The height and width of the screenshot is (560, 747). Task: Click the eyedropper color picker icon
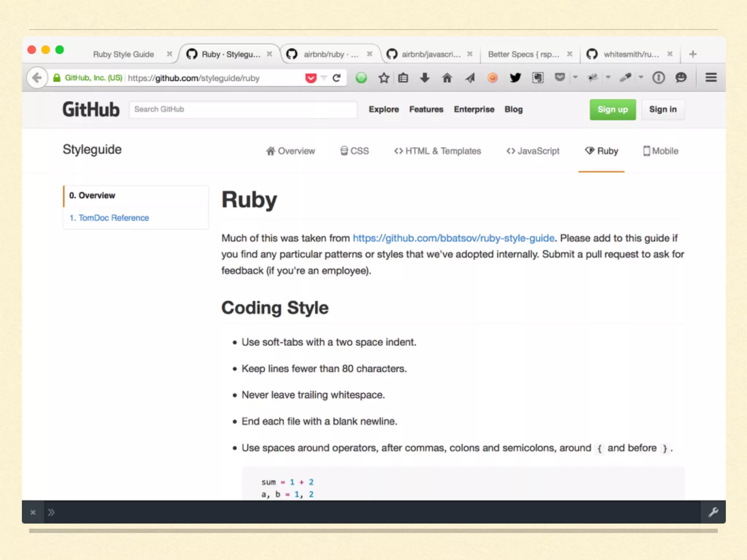tap(625, 78)
